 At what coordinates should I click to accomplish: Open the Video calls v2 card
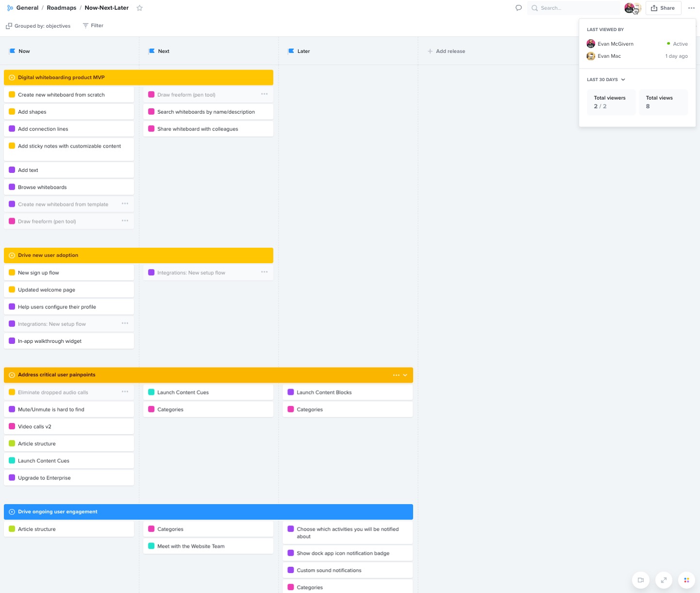coord(69,426)
